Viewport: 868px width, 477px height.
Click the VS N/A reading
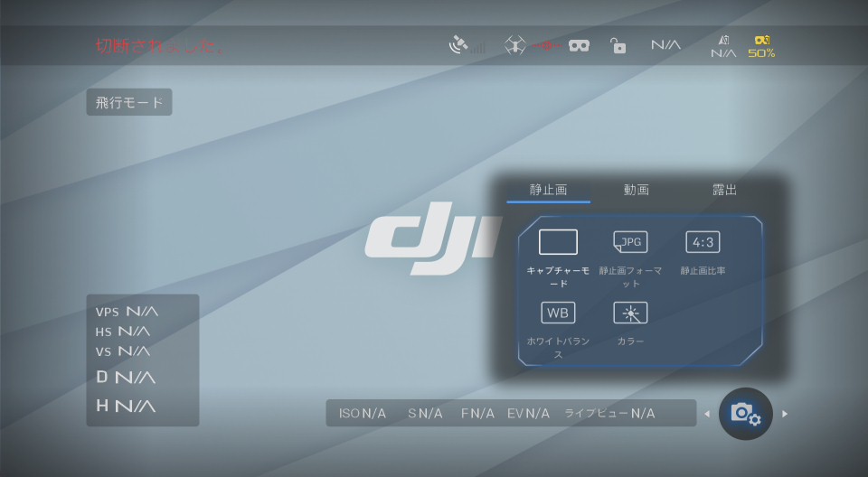click(x=123, y=351)
